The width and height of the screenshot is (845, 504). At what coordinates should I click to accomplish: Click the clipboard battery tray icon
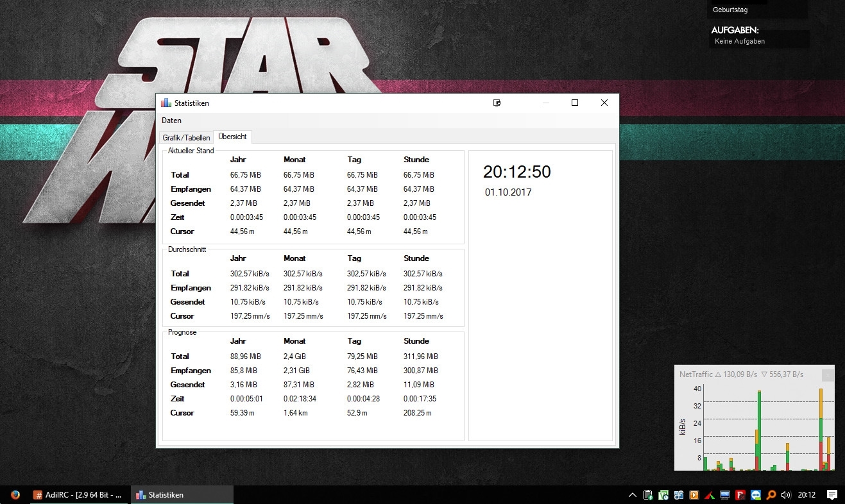pos(648,494)
